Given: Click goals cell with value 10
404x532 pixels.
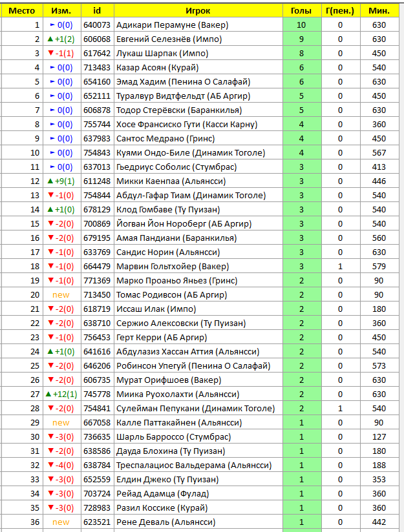Looking at the screenshot, I should (x=301, y=25).
